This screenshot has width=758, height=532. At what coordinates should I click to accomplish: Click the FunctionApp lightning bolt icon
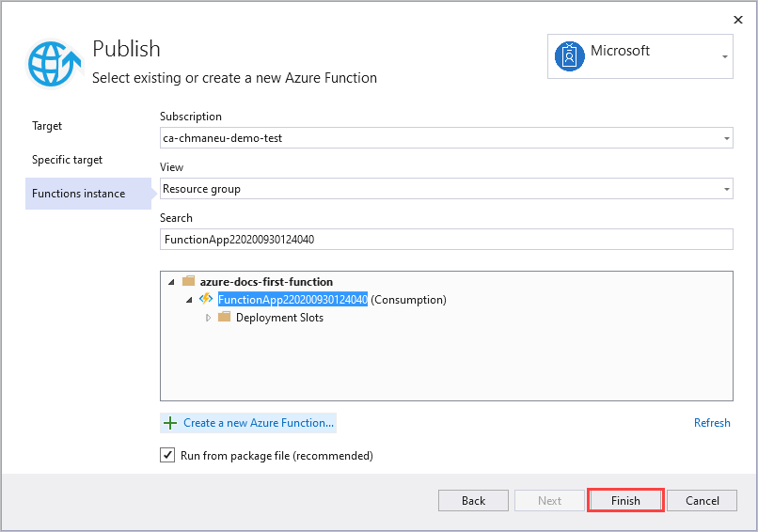pos(206,299)
